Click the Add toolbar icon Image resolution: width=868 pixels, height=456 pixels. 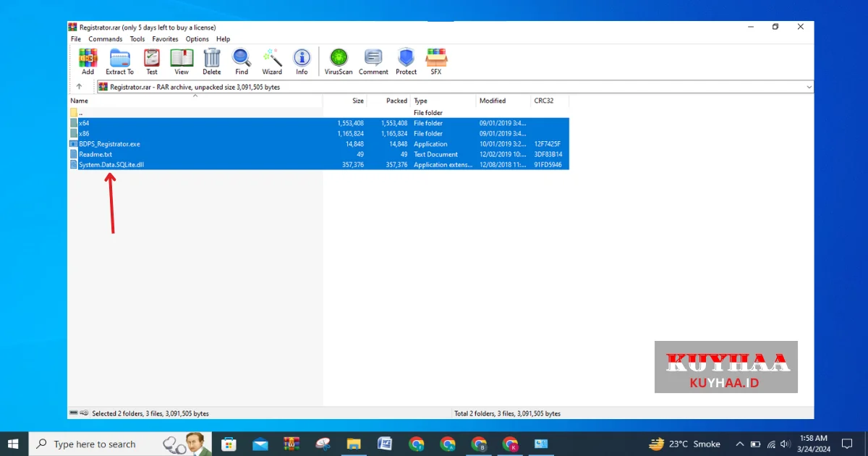pos(88,61)
